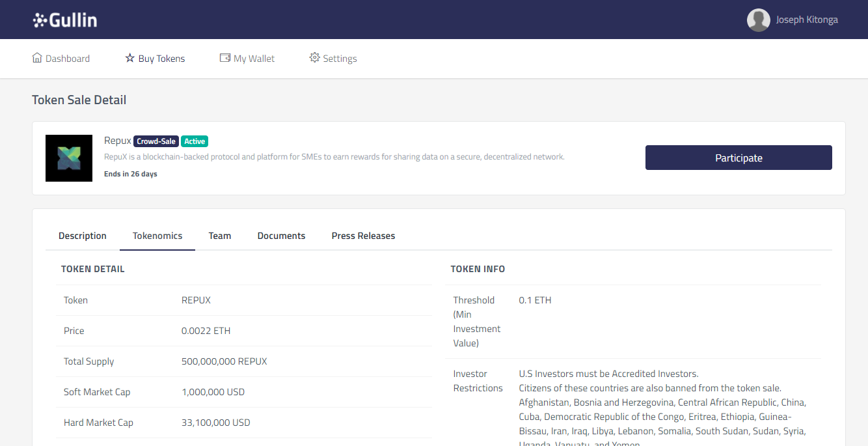Screen dimensions: 868x446
Task: Open Buy Tokens section
Action: 155,59
